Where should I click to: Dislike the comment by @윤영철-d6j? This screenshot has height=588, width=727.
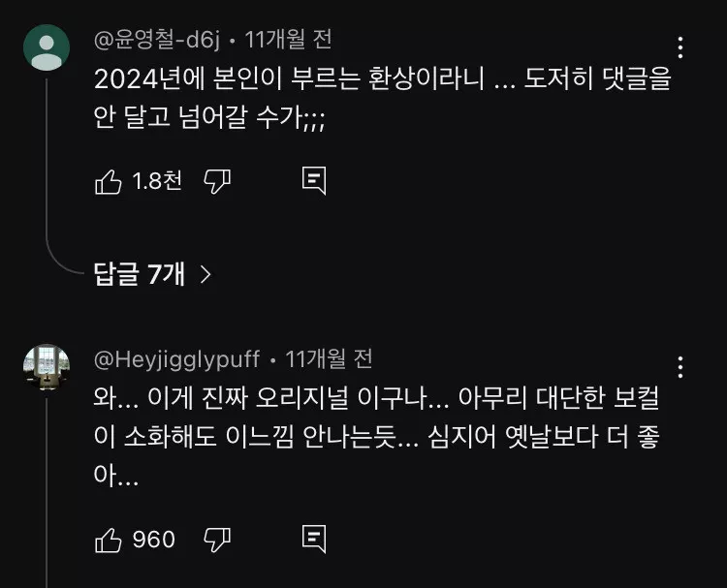tap(216, 181)
